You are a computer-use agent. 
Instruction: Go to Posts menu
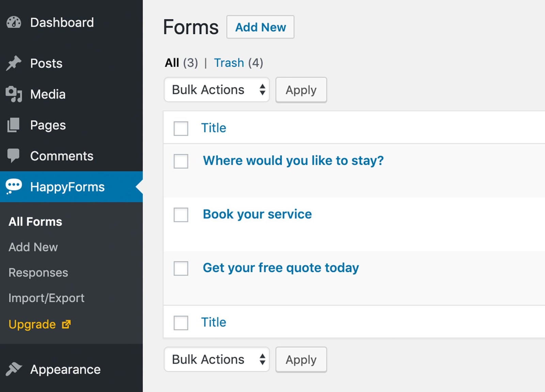(x=71, y=63)
